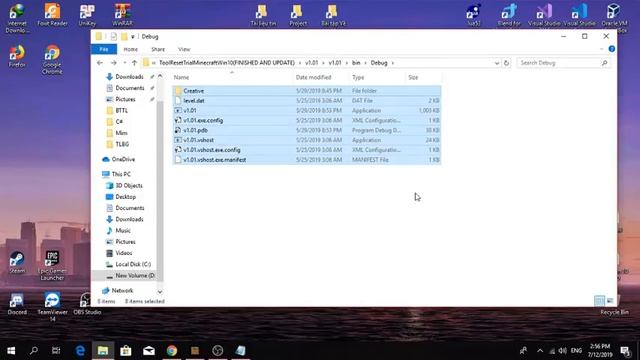Select the level.dat file
This screenshot has width=640, height=360.
point(306,100)
